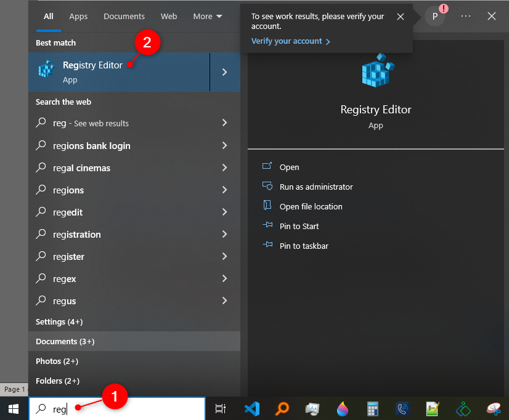Open the colorful droplet app on taskbar

(342, 409)
